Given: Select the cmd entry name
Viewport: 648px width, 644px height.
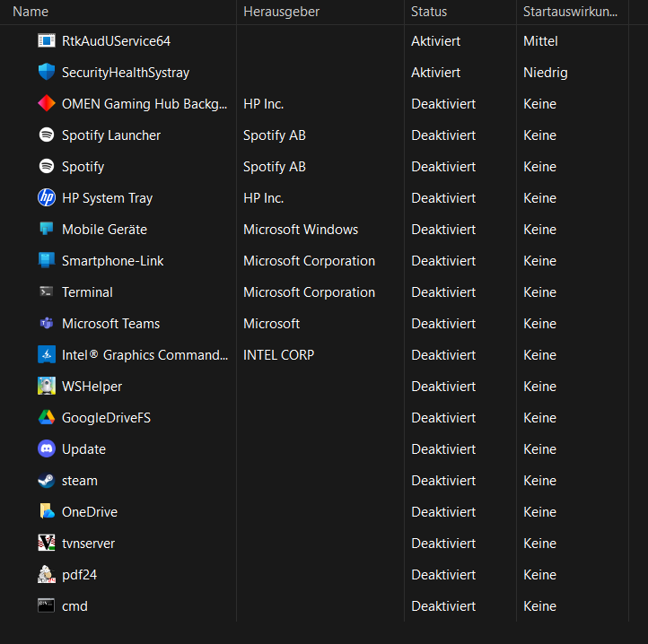Looking at the screenshot, I should (74, 606).
